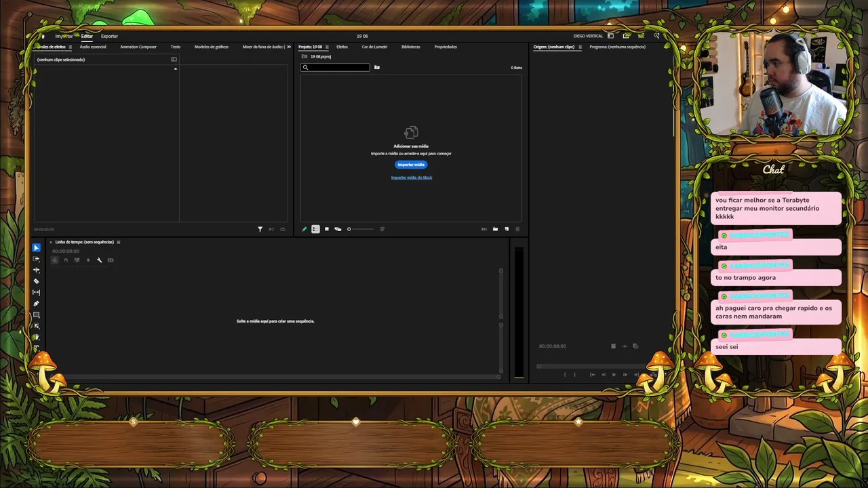Toggle Snap magnet in Timeline
868x488 pixels.
pyautogui.click(x=66, y=260)
